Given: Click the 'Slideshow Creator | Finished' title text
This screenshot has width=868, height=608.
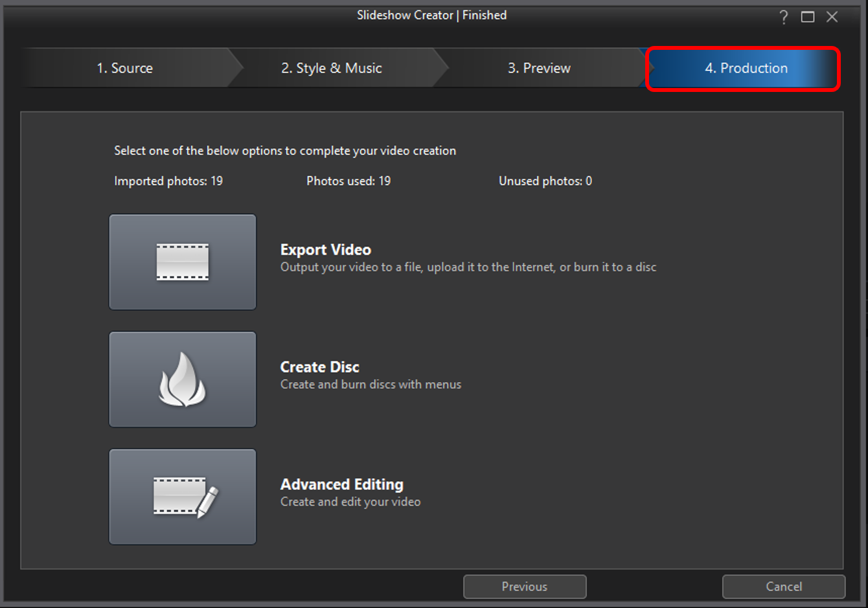Looking at the screenshot, I should tap(432, 15).
